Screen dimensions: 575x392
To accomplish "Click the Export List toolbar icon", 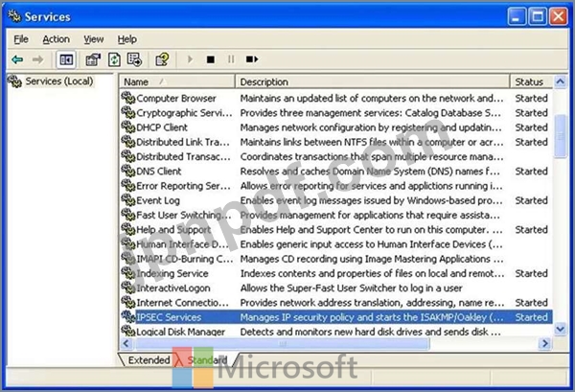I will 134,59.
